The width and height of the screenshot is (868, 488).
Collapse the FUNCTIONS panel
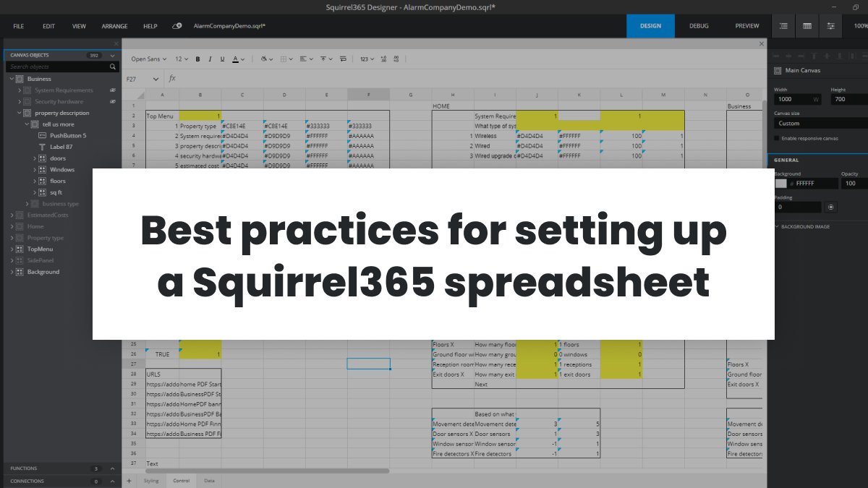pyautogui.click(x=112, y=468)
